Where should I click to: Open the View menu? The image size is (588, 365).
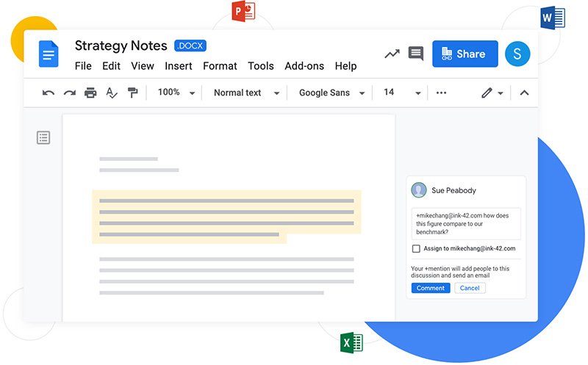coord(143,66)
